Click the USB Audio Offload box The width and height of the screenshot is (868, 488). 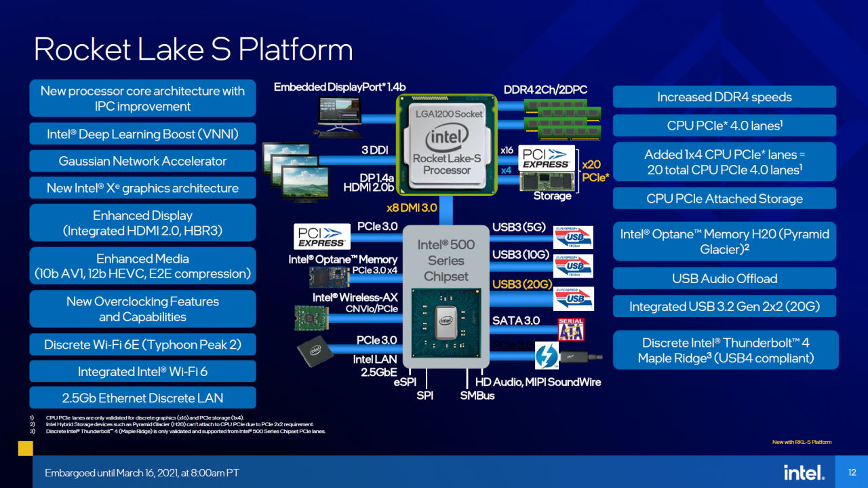724,278
